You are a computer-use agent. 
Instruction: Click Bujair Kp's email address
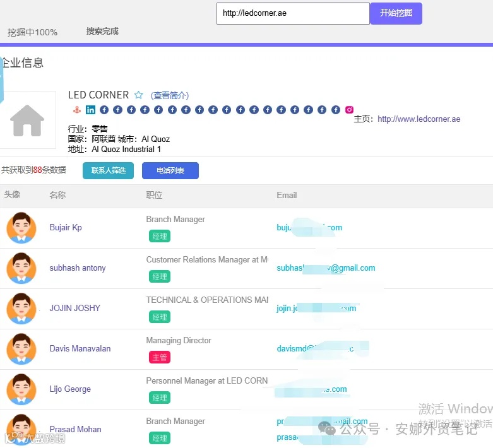pyautogui.click(x=309, y=227)
